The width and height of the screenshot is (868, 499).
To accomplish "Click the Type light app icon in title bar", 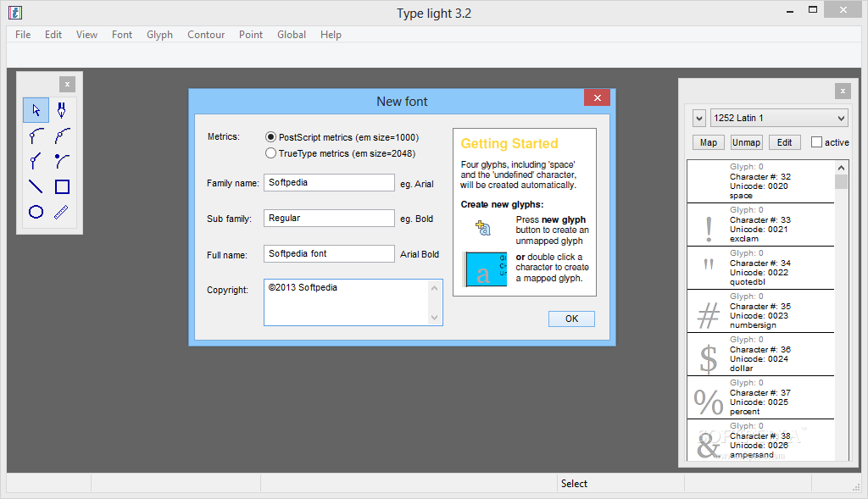I will point(15,13).
